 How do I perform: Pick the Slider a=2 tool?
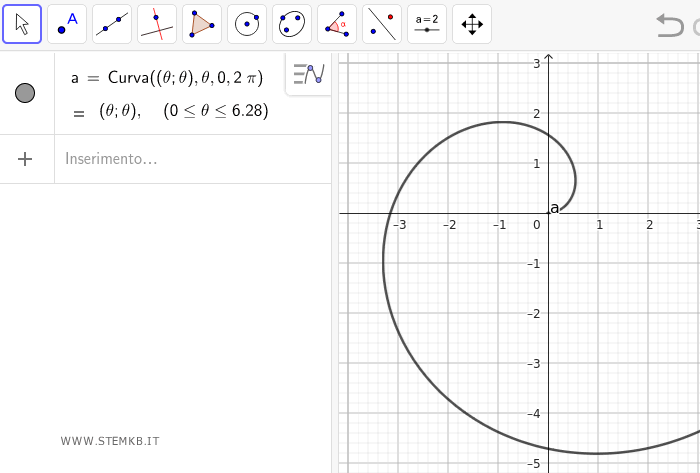coord(427,24)
